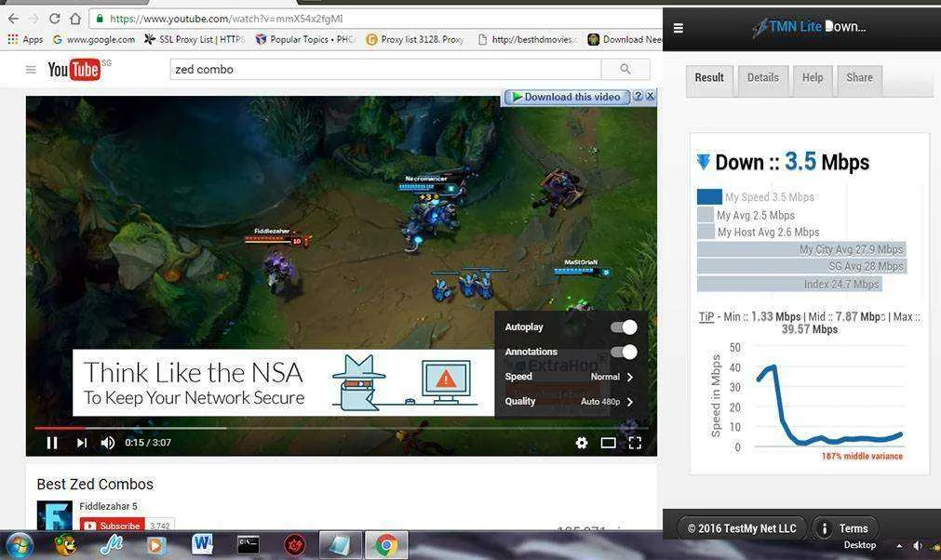Viewport: 941px width, 560px height.
Task: Click the Download this video button
Action: 567,97
